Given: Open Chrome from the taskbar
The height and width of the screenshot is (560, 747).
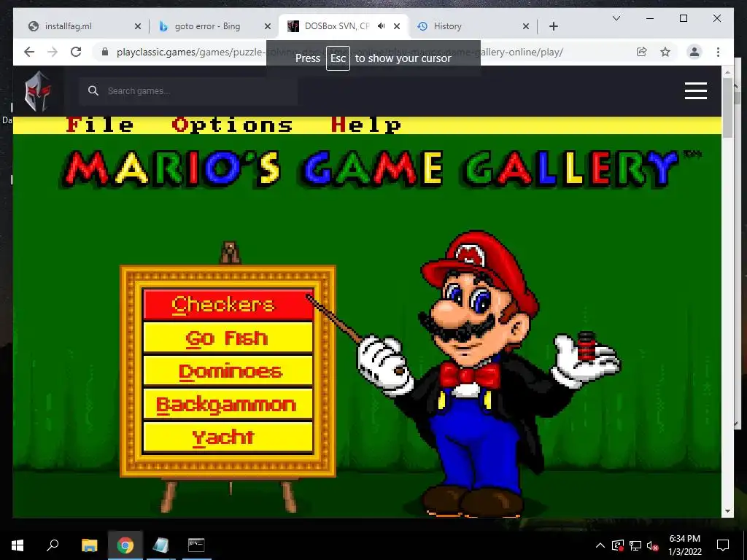Looking at the screenshot, I should click(125, 545).
